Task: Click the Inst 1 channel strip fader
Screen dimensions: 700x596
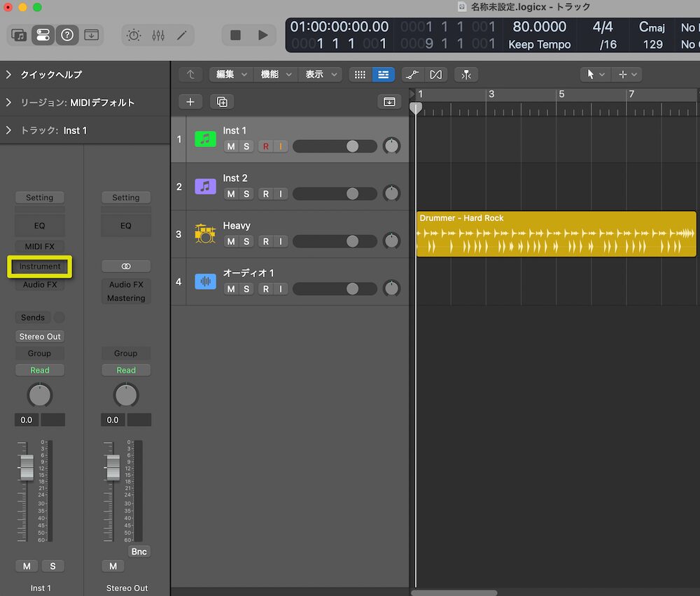Action: (x=27, y=467)
